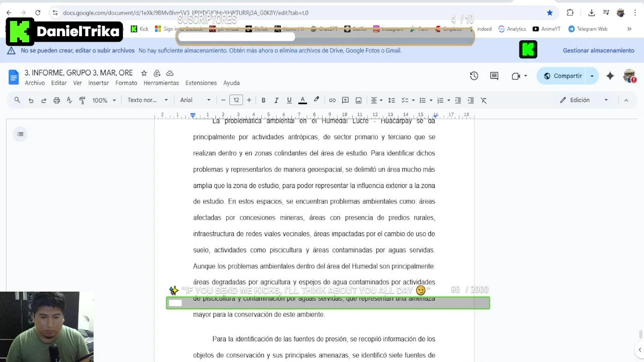
Task: Reload the browser page
Action: 38,13
